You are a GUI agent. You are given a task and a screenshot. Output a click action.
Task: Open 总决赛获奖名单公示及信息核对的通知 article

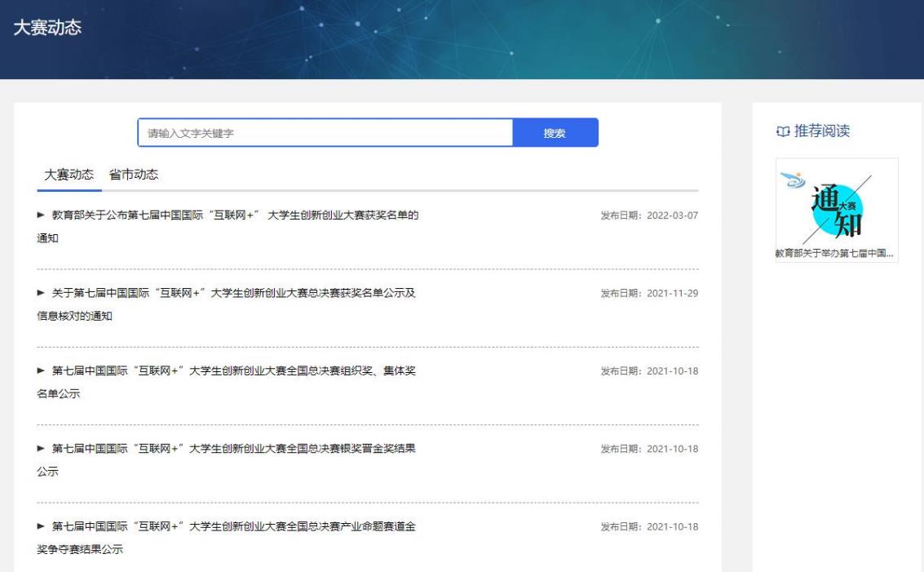[x=235, y=294]
